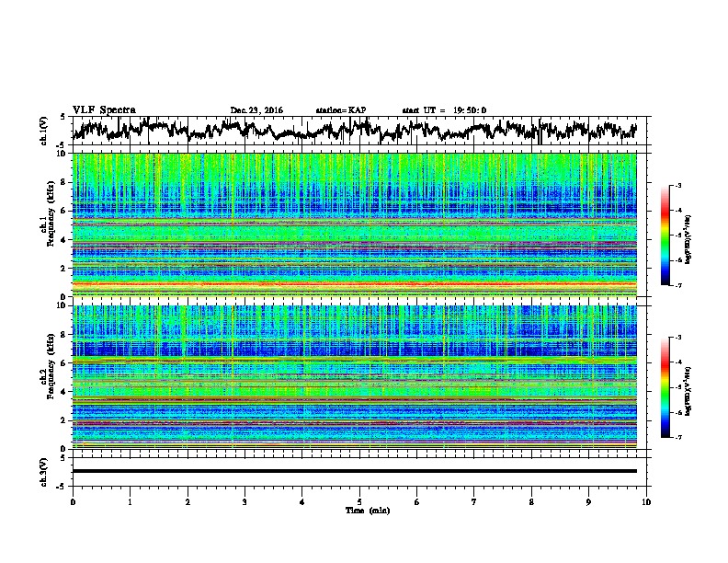
Task: Click the ch.1 spectrogram panel
Action: (x=355, y=224)
